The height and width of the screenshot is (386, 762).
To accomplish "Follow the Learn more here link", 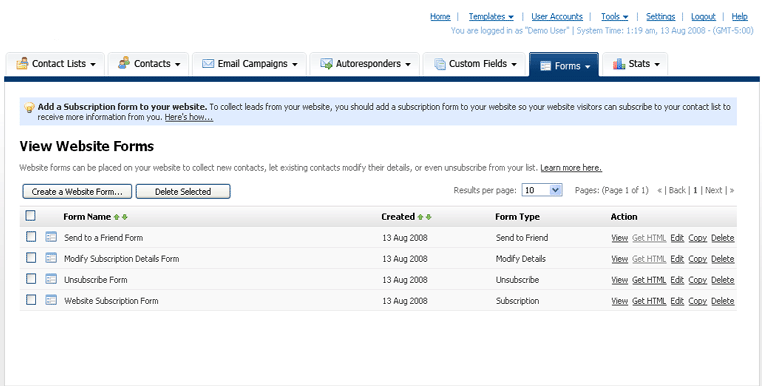I will [571, 168].
